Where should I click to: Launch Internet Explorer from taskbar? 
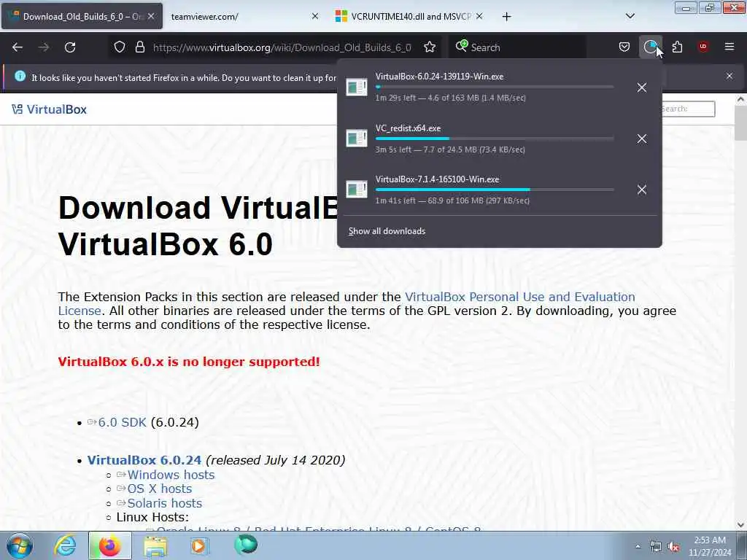point(65,545)
